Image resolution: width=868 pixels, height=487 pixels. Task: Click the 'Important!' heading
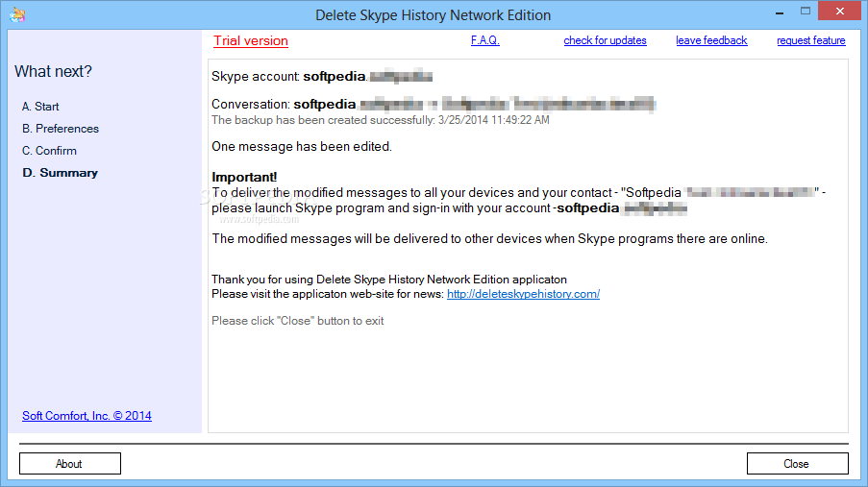point(244,177)
